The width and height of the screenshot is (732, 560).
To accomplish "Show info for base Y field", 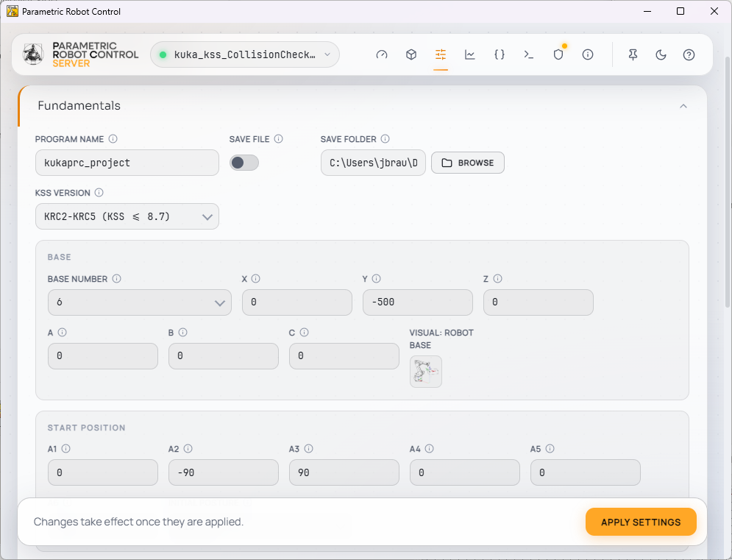I will click(x=376, y=278).
